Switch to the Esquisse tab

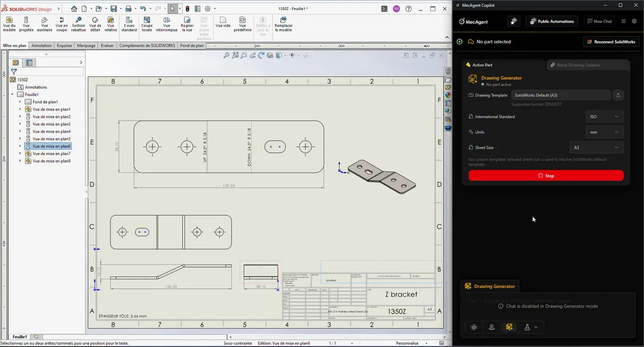click(x=64, y=45)
